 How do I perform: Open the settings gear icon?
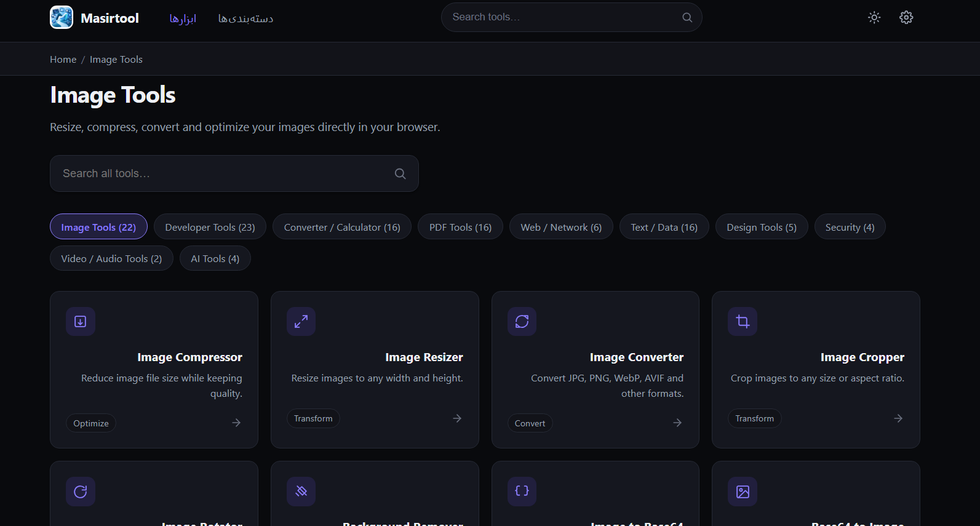coord(906,17)
